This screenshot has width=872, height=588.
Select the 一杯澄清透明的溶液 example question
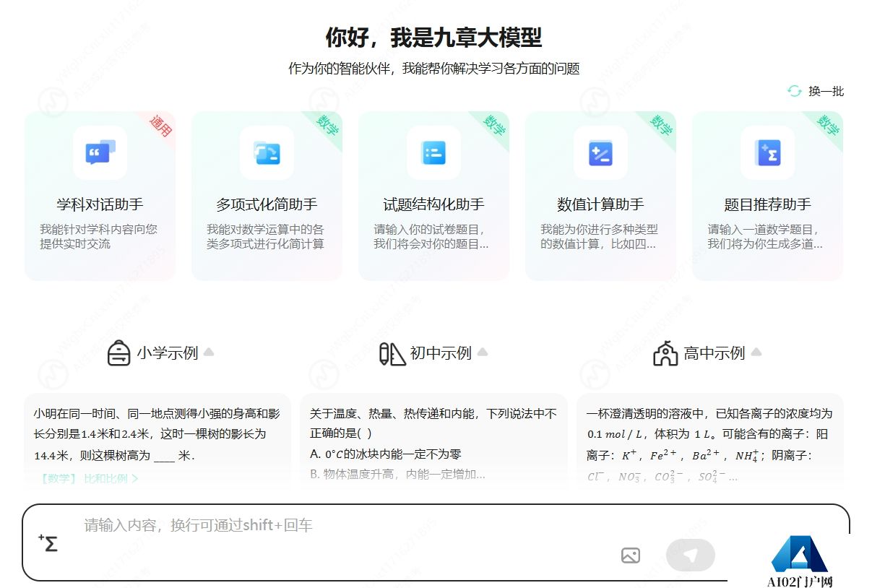(x=710, y=441)
